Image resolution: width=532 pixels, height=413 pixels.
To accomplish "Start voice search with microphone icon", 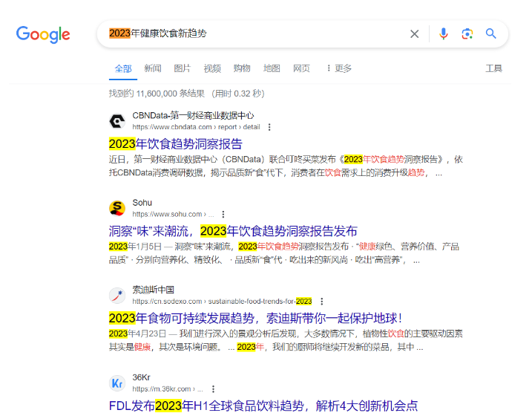I will click(x=443, y=33).
